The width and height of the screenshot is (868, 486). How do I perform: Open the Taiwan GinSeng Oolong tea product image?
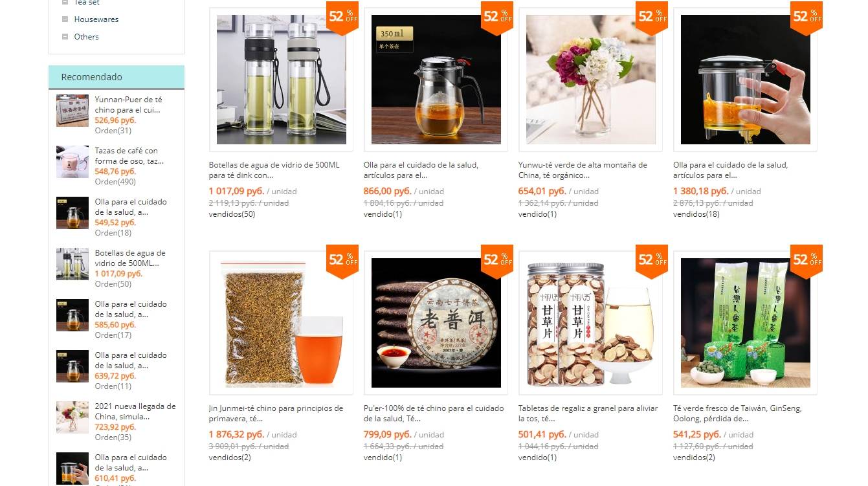[745, 323]
